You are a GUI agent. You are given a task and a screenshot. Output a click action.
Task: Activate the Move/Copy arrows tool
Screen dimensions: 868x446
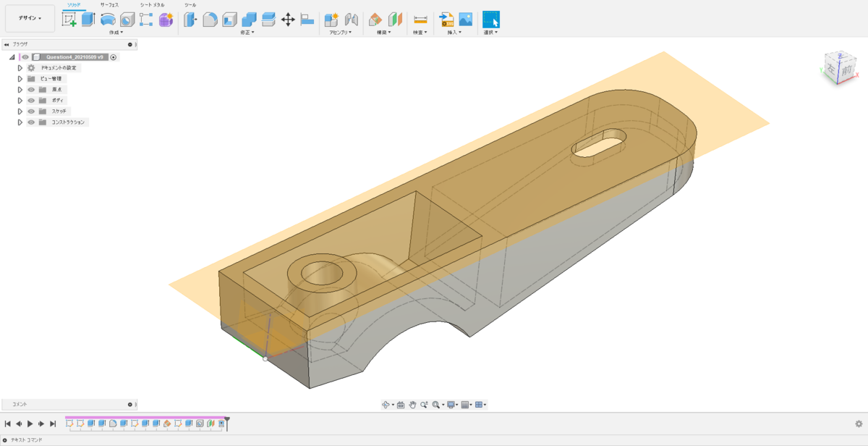(288, 20)
